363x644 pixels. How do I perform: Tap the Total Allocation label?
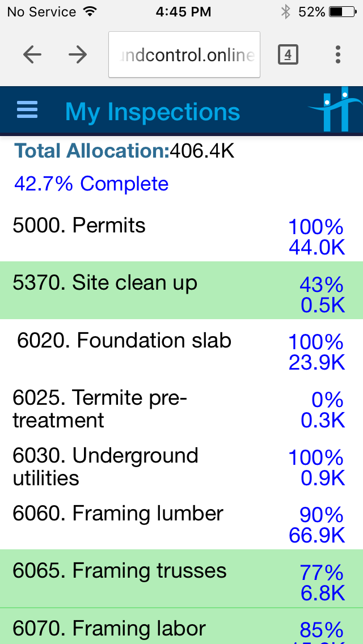pos(92,151)
